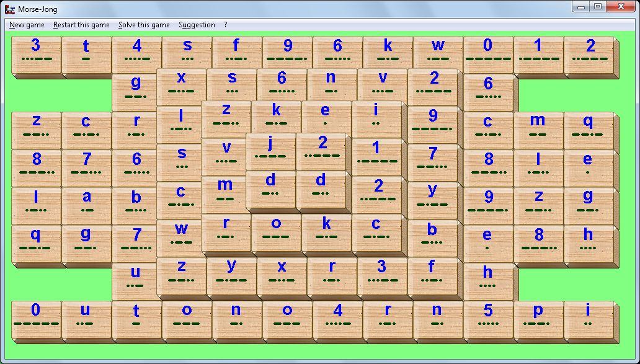Pick the 5 tile
640x364 pixels.
488,319
